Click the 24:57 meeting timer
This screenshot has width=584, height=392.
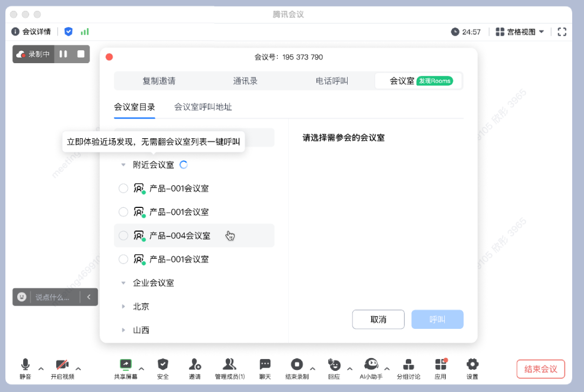pyautogui.click(x=466, y=32)
